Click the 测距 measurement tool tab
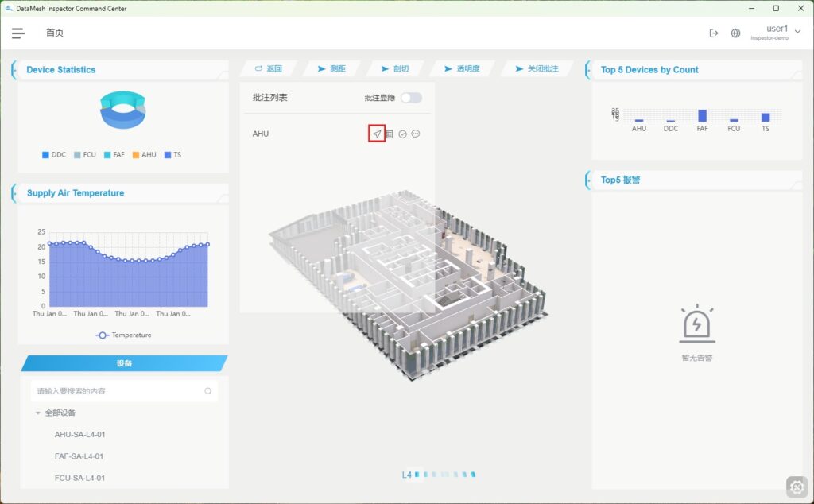Viewport: 814px width, 504px height. [x=331, y=68]
